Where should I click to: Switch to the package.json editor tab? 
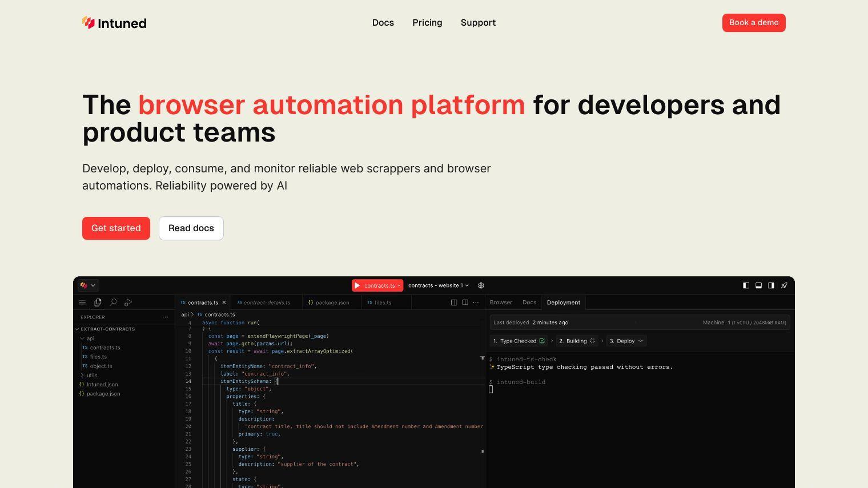pos(331,303)
